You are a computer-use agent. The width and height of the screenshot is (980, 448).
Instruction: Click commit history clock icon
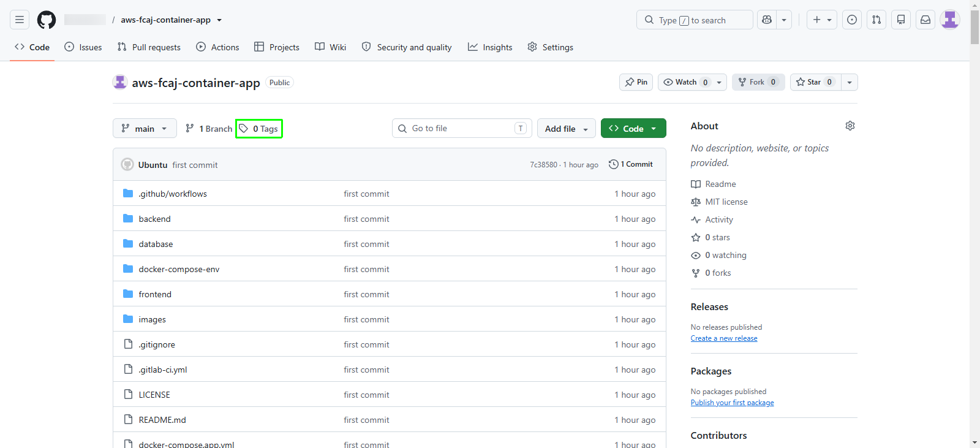coord(613,164)
